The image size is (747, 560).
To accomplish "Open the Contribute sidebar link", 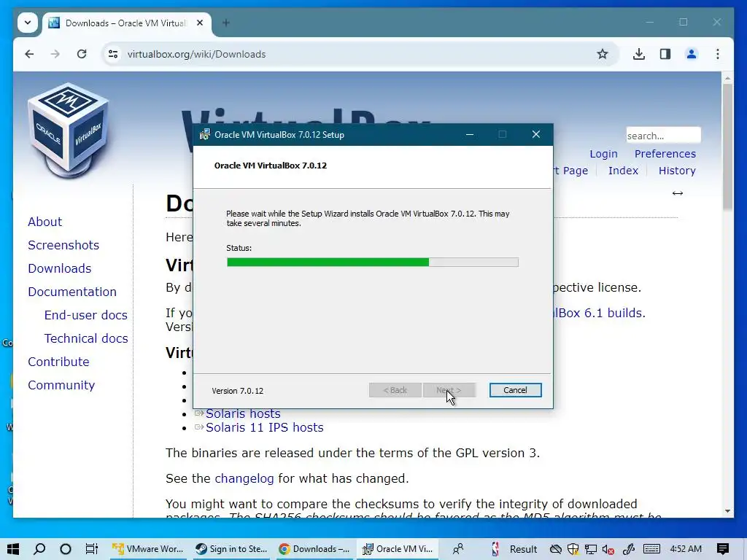I will (58, 362).
